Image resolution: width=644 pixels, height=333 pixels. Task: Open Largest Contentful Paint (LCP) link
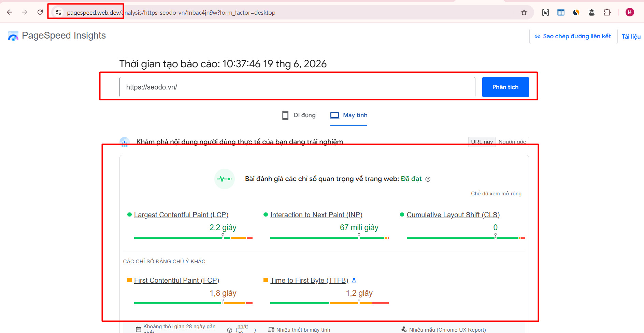point(181,215)
